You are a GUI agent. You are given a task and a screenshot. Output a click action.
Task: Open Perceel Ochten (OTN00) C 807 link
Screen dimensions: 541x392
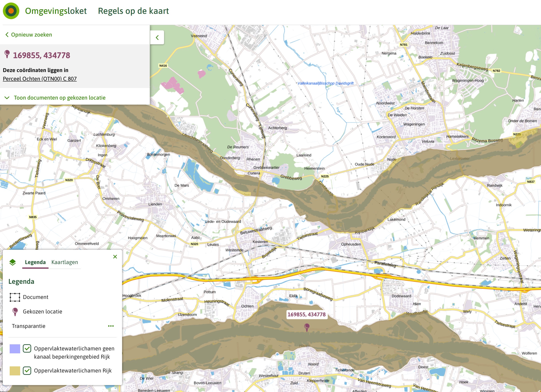click(39, 79)
